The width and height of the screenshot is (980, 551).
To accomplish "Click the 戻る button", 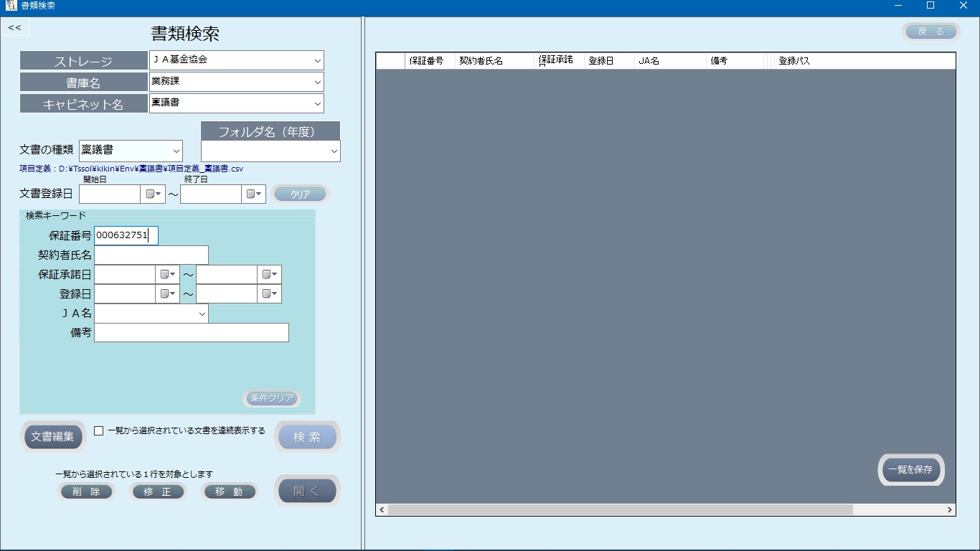I will 931,32.
